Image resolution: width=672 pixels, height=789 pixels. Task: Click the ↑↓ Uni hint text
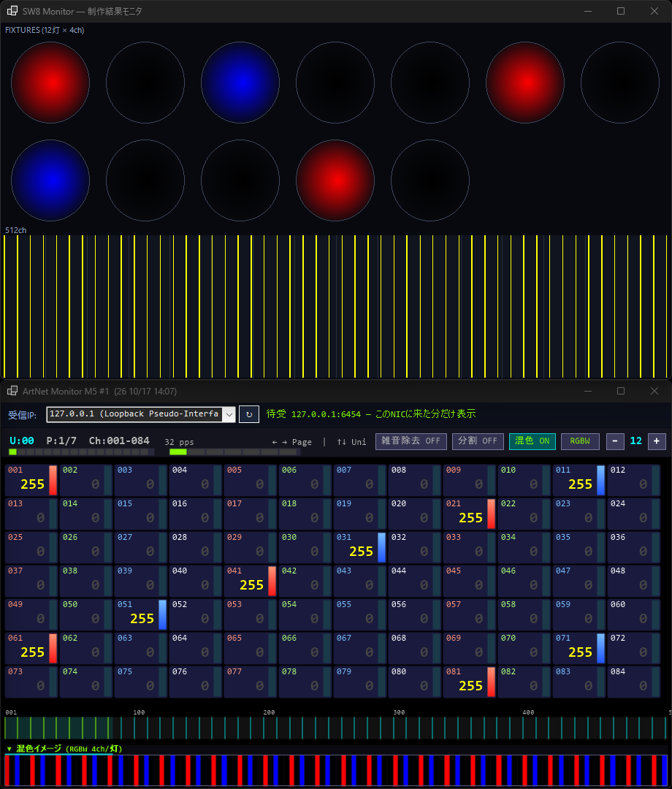351,442
